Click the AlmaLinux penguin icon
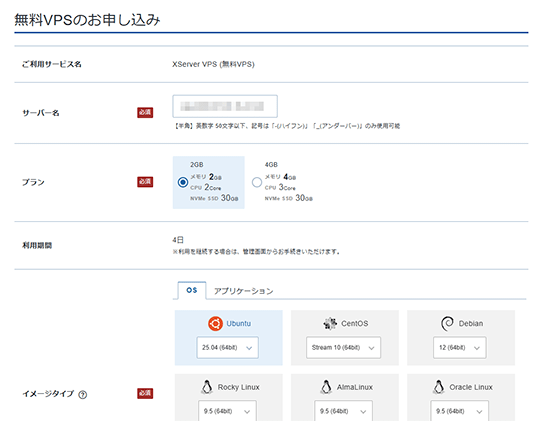The width and height of the screenshot is (550, 421). tap(326, 387)
